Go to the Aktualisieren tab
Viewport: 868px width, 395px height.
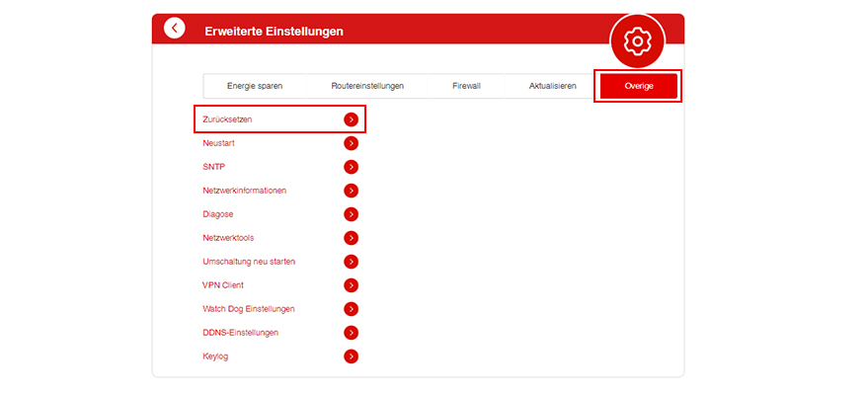click(x=552, y=86)
